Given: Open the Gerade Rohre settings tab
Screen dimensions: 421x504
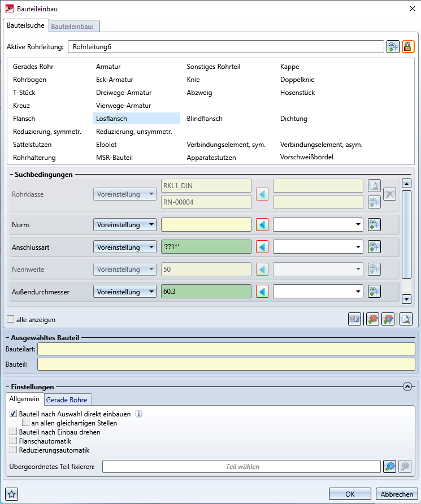Looking at the screenshot, I should coord(67,400).
